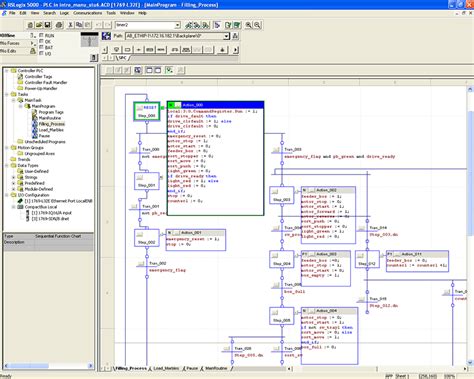Click the Step element icon in SFC toolbar
The image size is (474, 379).
pos(127,50)
